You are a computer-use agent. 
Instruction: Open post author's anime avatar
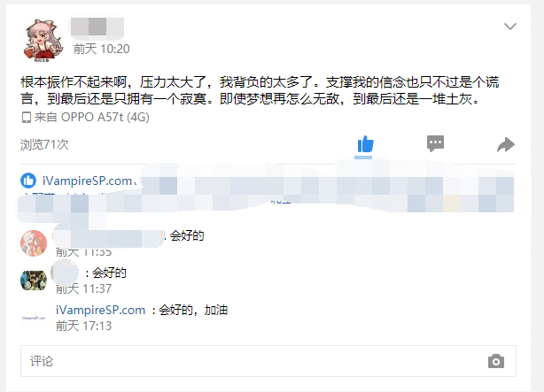(x=43, y=41)
